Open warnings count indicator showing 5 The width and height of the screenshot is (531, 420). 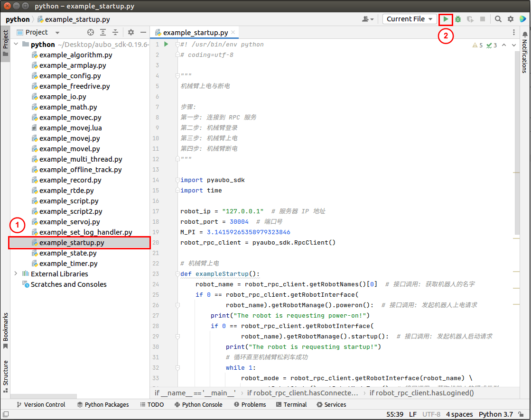477,46
